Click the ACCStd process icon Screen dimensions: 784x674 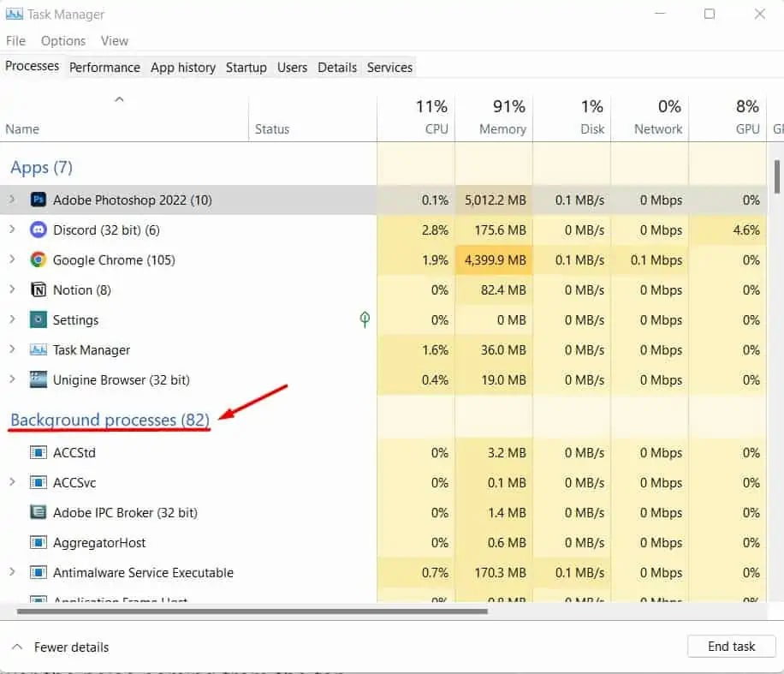click(39, 452)
